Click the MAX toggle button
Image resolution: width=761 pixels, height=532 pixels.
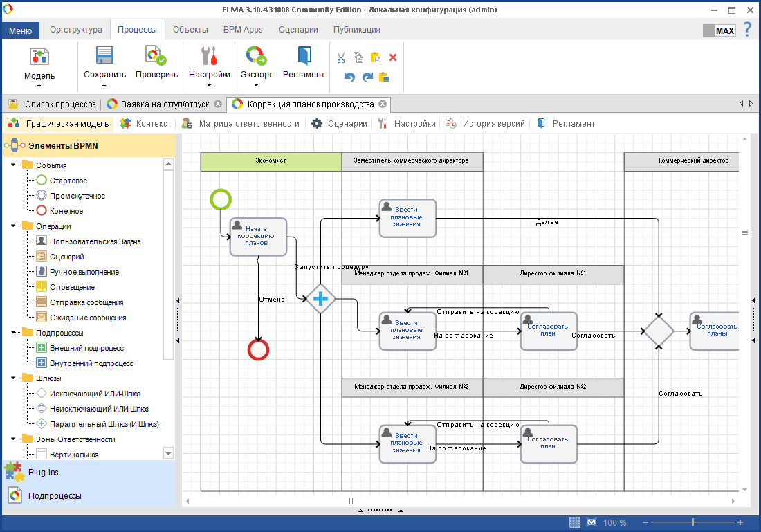(x=719, y=30)
